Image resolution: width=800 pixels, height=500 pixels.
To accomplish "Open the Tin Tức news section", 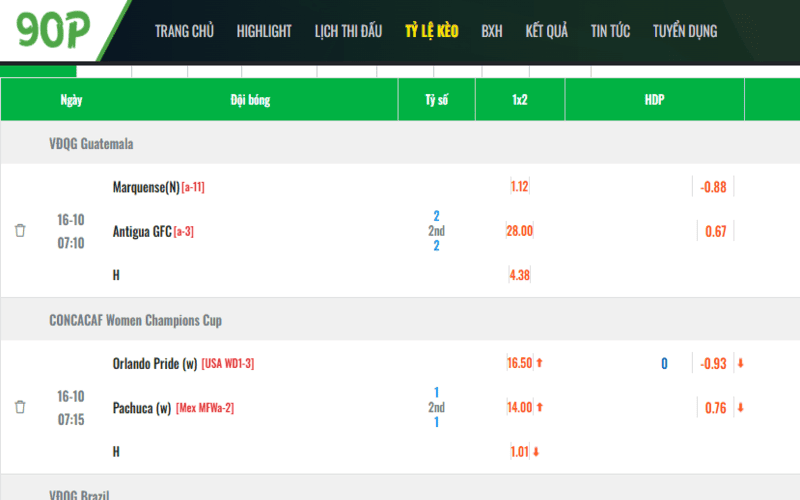I will [610, 31].
